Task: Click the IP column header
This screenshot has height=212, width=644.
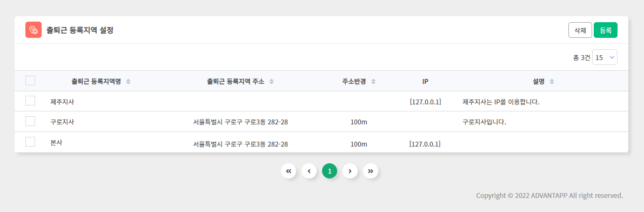Action: 425,81
